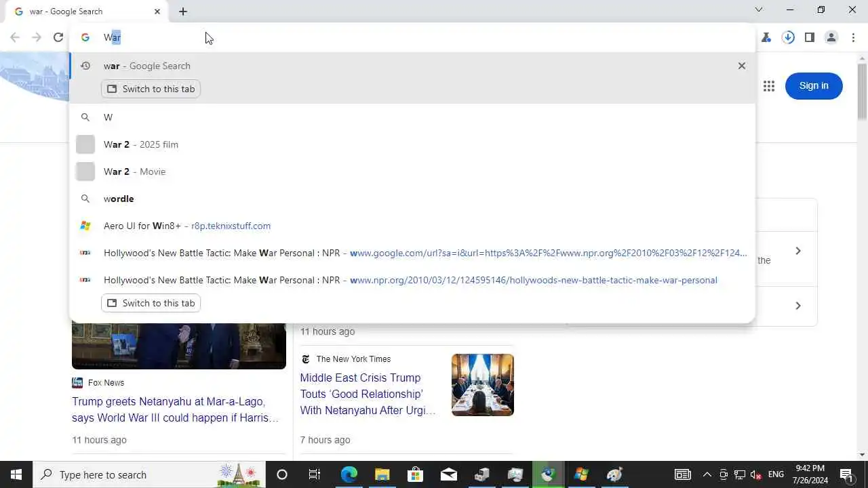Click the Google G icon in address bar

(x=85, y=37)
